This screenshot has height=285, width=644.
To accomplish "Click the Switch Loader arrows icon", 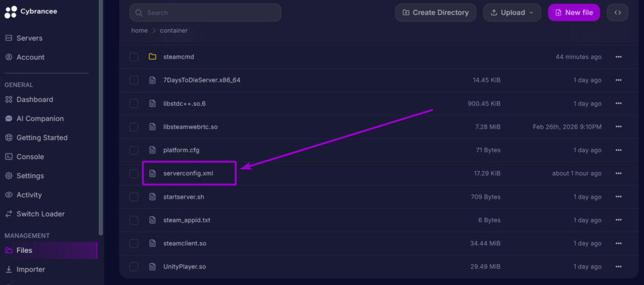I will pyautogui.click(x=9, y=214).
